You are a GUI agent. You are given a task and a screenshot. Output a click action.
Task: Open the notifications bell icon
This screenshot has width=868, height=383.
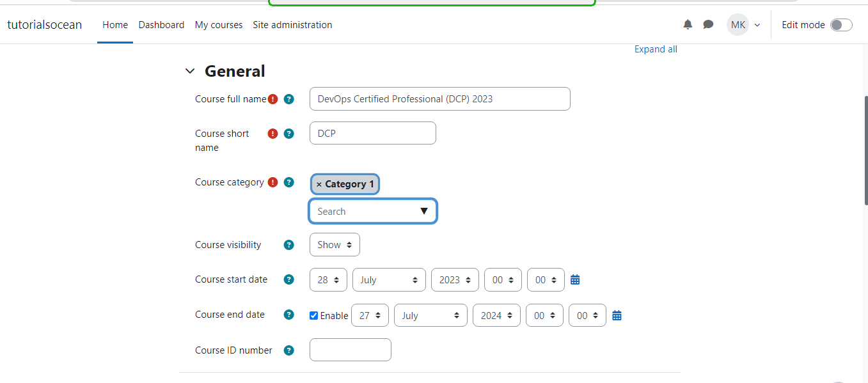coord(688,24)
